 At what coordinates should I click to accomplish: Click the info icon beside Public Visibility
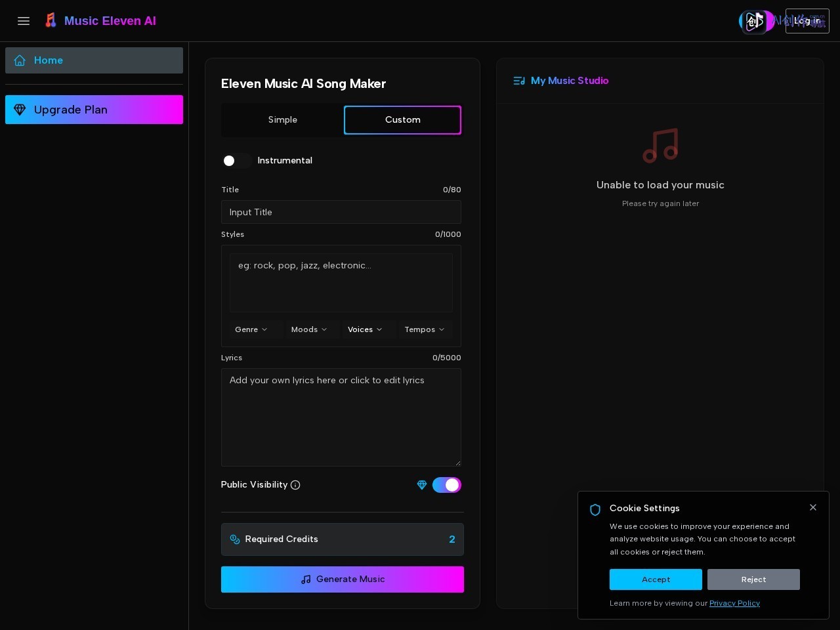pyautogui.click(x=295, y=485)
